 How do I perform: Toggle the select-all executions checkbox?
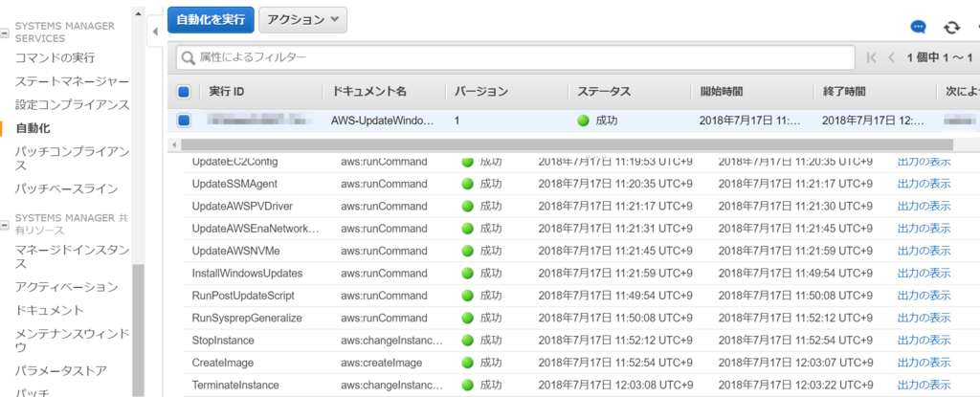tap(184, 92)
